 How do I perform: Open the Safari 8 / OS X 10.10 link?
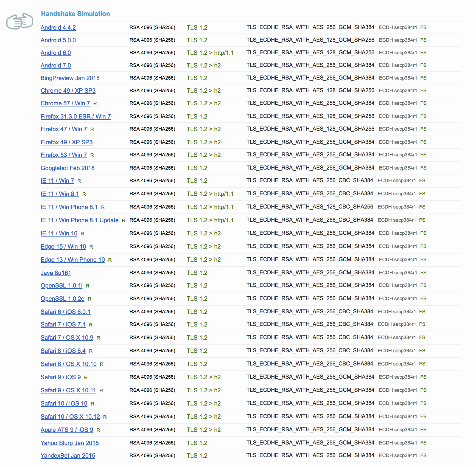[69, 364]
